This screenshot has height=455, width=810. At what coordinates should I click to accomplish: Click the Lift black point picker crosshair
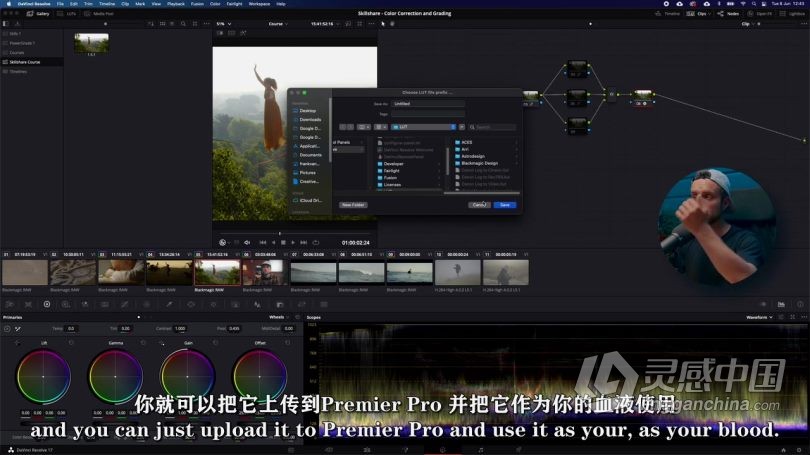[x=17, y=343]
